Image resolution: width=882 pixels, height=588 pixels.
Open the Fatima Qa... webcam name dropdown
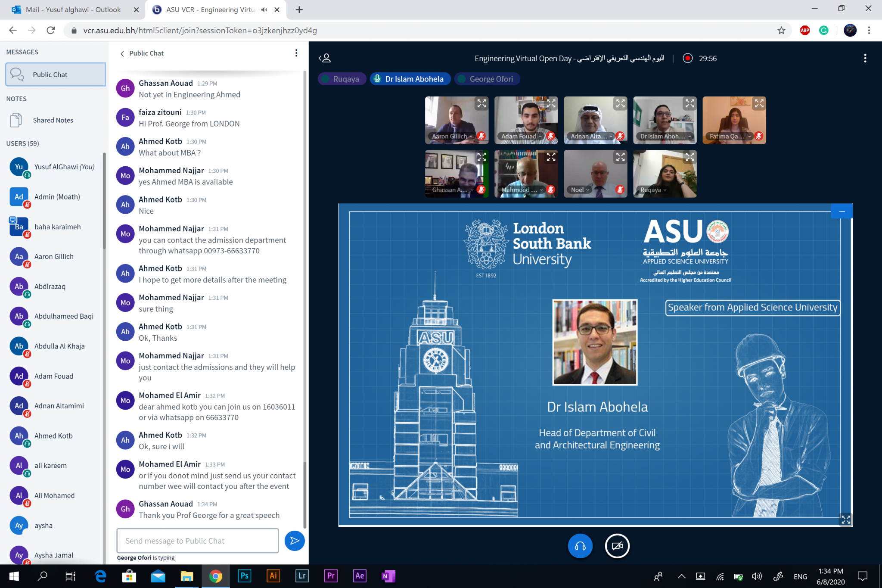click(730, 136)
